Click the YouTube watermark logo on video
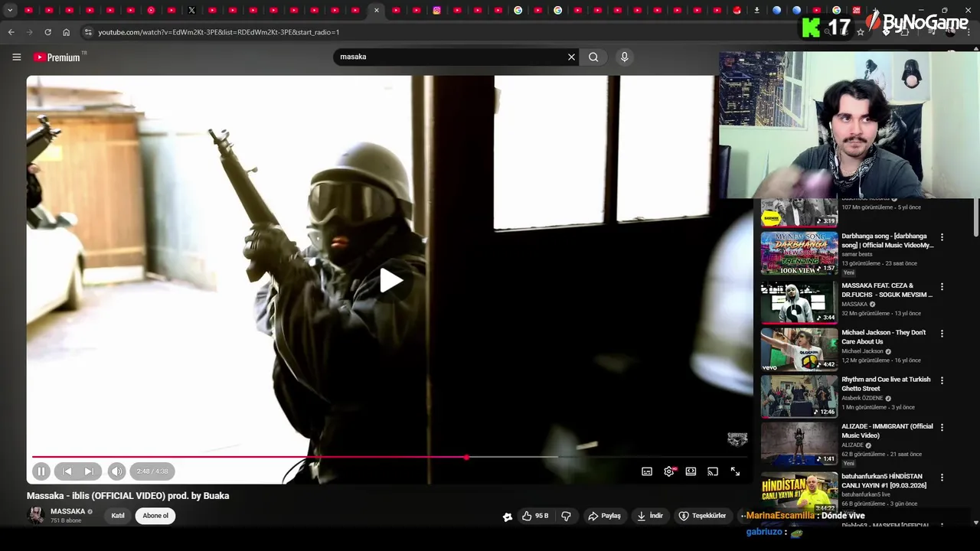980x551 pixels. tap(737, 439)
